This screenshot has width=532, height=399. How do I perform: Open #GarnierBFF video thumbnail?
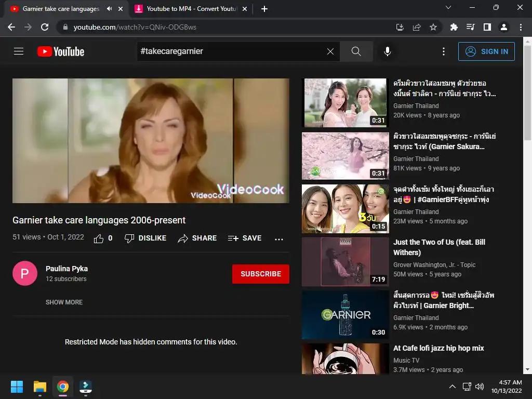coord(345,209)
